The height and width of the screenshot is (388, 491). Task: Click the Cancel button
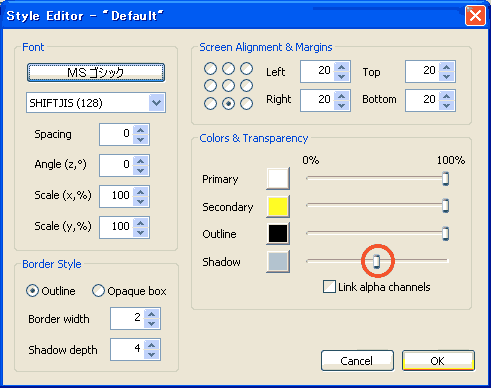(357, 361)
